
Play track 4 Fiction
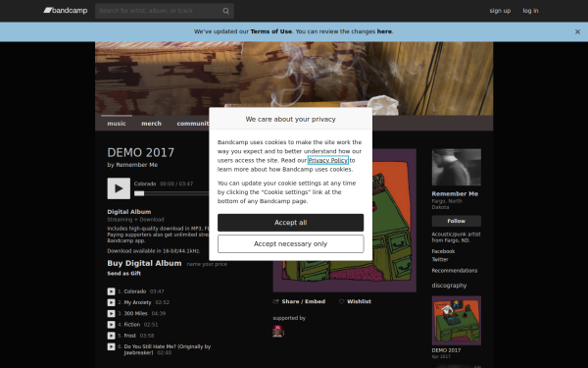pyautogui.click(x=111, y=325)
